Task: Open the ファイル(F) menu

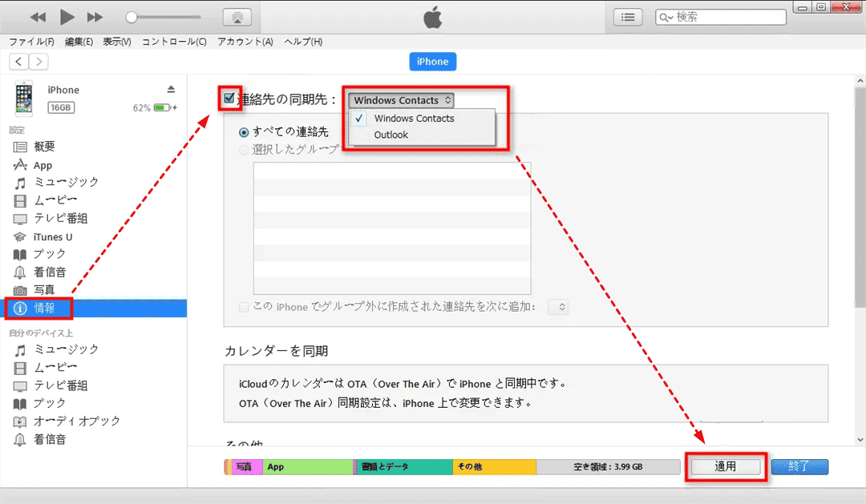Action: 31,42
